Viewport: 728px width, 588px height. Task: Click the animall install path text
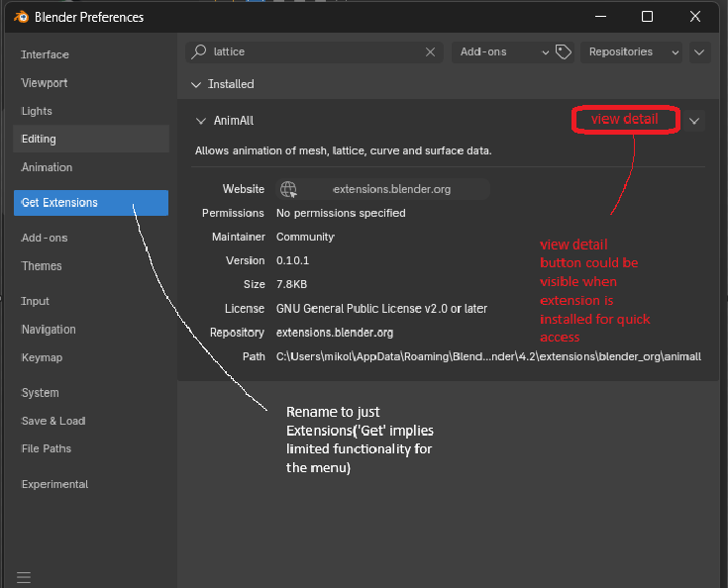[x=488, y=356]
